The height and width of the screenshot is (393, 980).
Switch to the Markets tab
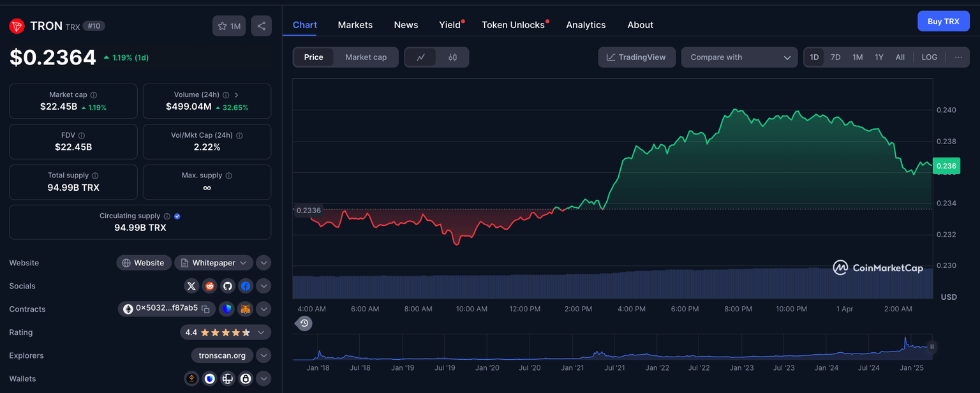click(355, 24)
